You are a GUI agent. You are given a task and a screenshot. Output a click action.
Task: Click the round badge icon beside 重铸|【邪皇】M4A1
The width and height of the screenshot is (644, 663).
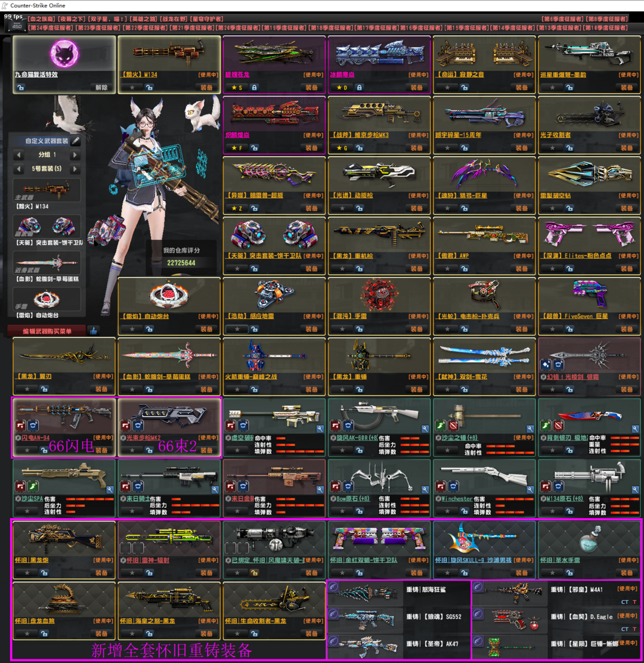click(478, 587)
